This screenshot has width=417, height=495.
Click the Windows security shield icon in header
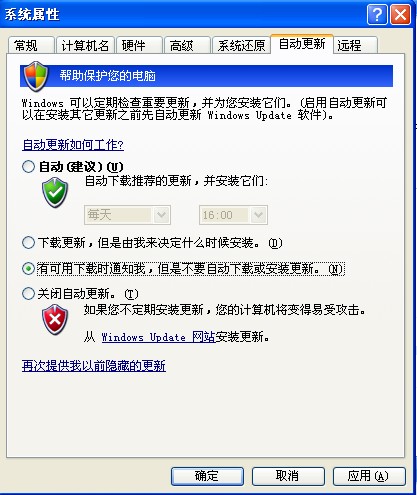click(36, 77)
